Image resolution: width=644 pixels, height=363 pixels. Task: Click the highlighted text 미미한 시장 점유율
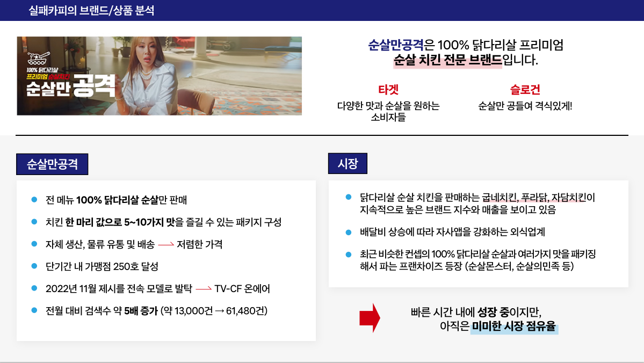point(514,326)
